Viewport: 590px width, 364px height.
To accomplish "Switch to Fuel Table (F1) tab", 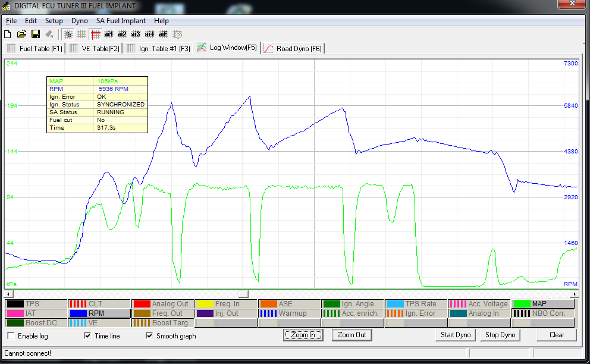I will (x=34, y=49).
